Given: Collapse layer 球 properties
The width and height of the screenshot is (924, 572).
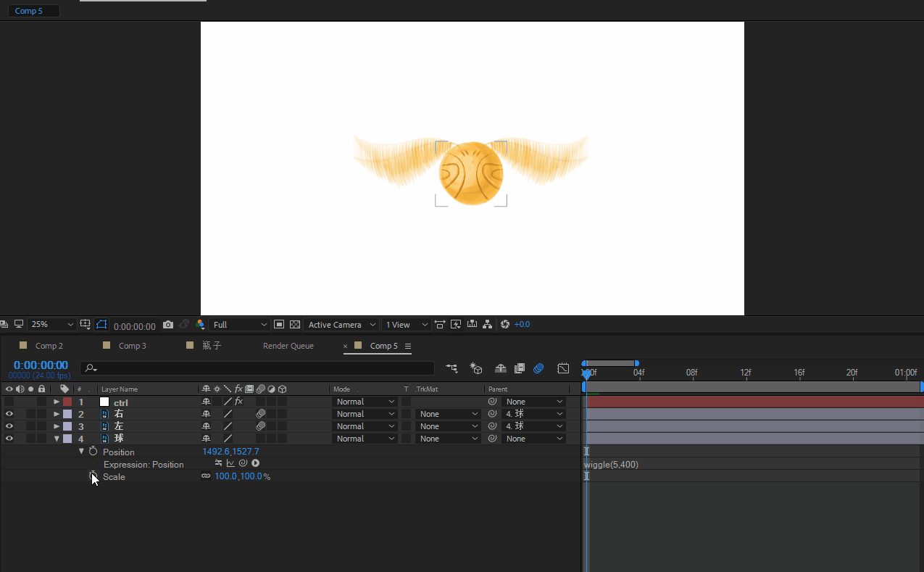Looking at the screenshot, I should [x=57, y=439].
